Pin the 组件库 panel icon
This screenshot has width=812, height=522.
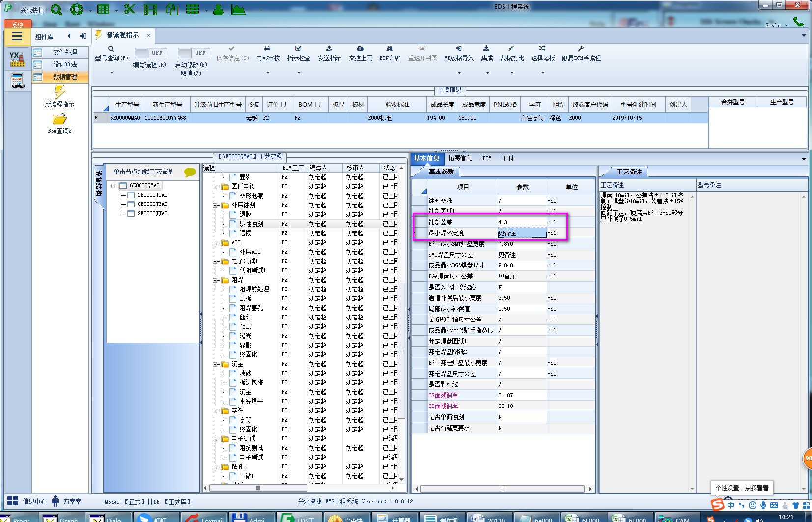click(83, 36)
